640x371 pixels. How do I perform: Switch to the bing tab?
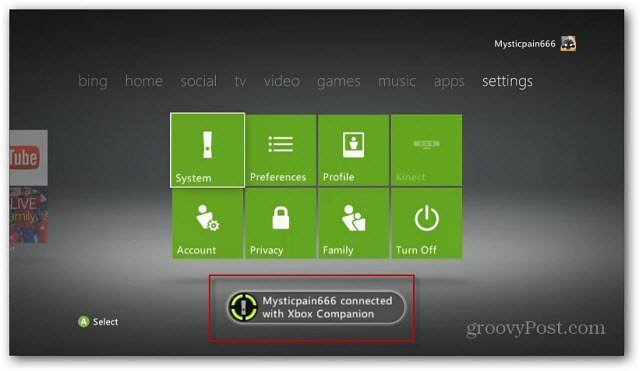pos(93,82)
